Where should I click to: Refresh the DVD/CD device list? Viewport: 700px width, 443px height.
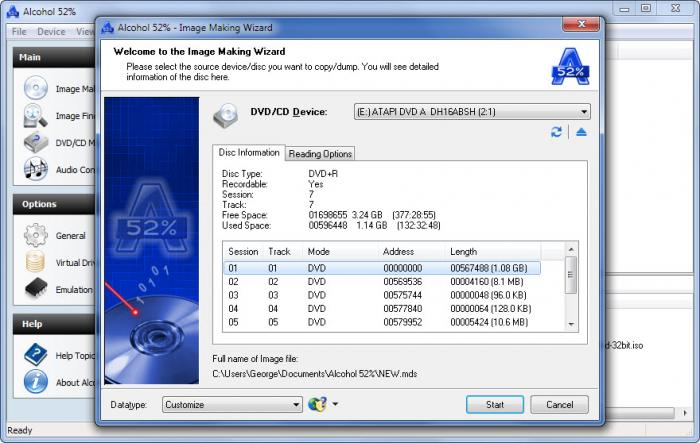pos(556,132)
